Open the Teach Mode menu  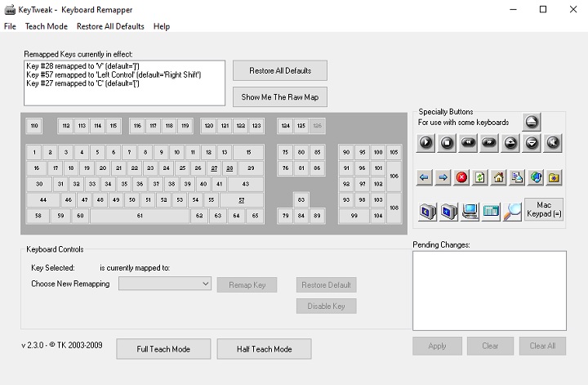(46, 26)
